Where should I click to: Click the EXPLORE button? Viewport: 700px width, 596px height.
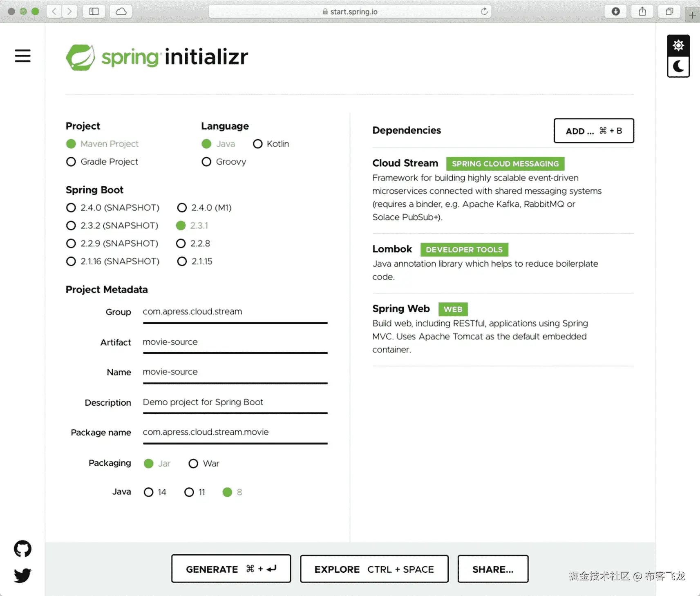click(x=374, y=569)
